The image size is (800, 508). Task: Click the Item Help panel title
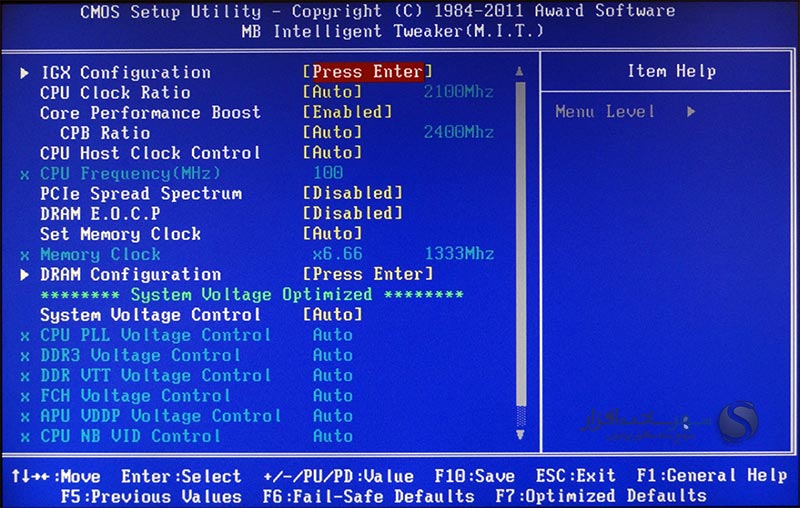pyautogui.click(x=672, y=71)
